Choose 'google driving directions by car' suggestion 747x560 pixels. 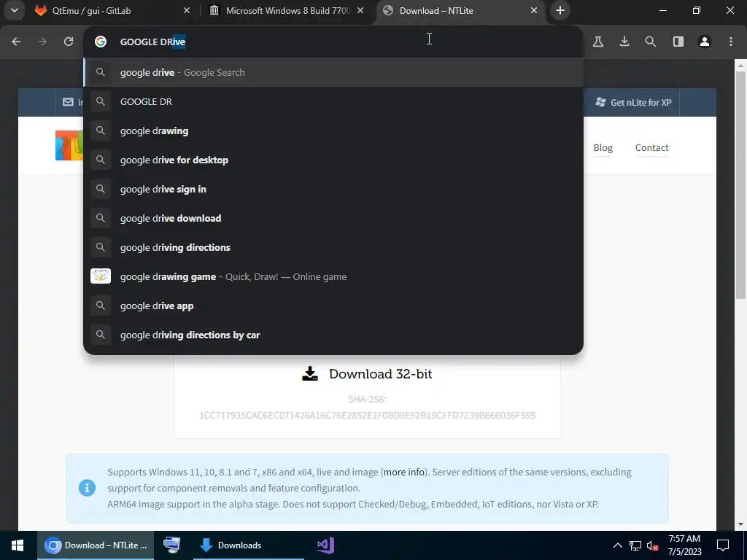pyautogui.click(x=333, y=335)
